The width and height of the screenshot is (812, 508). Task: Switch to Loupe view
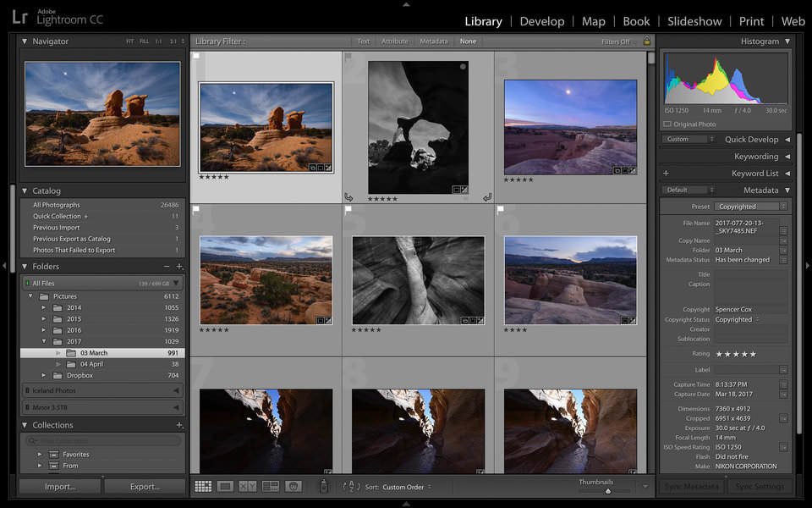click(x=225, y=486)
